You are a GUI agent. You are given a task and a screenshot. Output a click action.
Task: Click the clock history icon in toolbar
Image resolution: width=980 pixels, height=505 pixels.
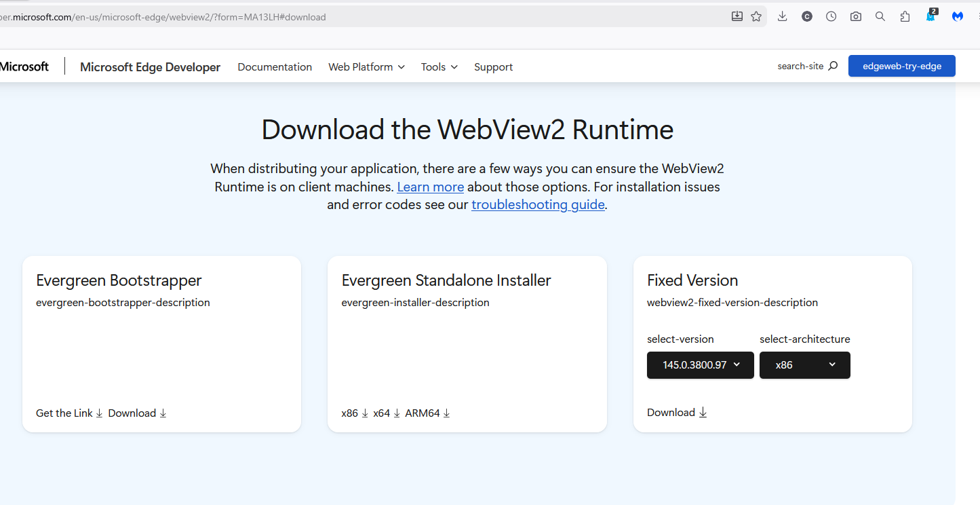tap(831, 17)
